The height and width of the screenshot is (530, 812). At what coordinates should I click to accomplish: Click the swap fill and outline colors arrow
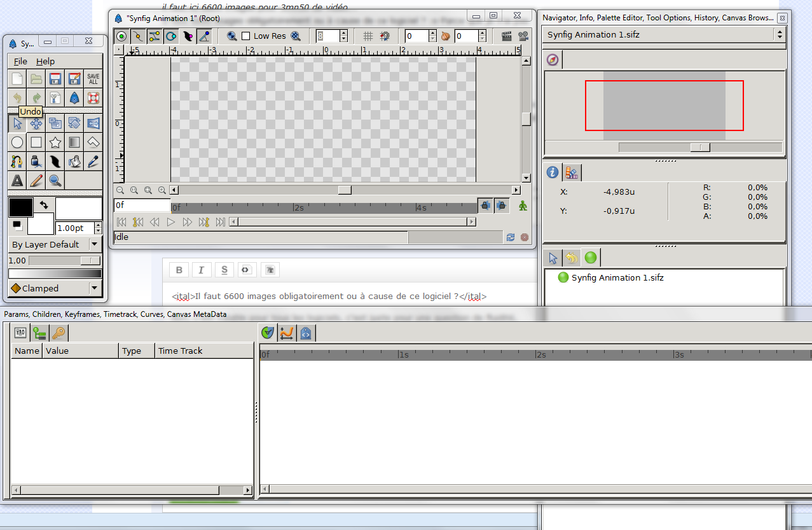pyautogui.click(x=44, y=205)
